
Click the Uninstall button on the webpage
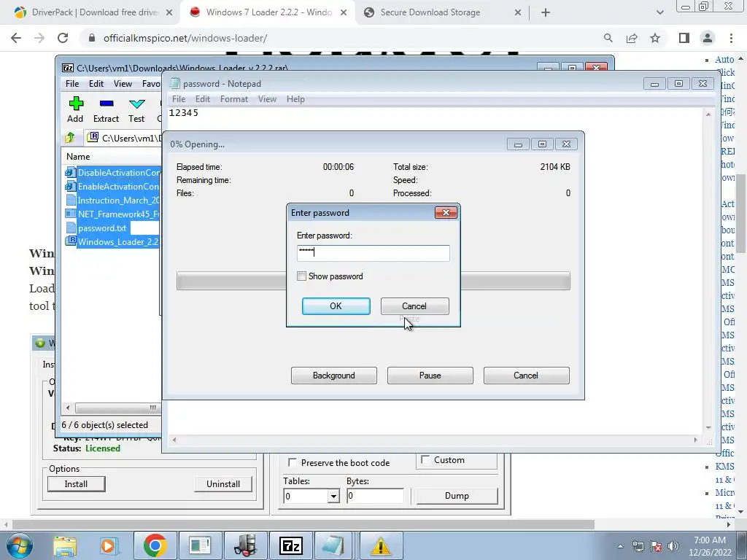(223, 484)
